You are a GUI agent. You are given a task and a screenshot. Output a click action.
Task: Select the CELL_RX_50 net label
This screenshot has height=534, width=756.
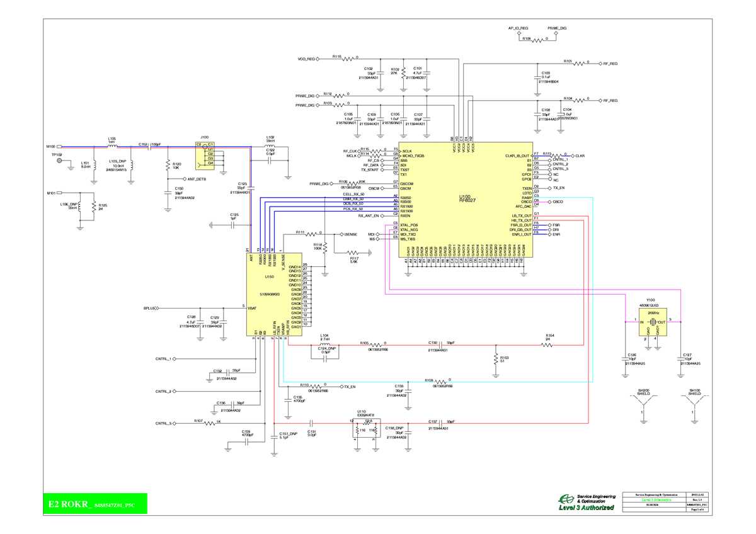[x=353, y=194]
